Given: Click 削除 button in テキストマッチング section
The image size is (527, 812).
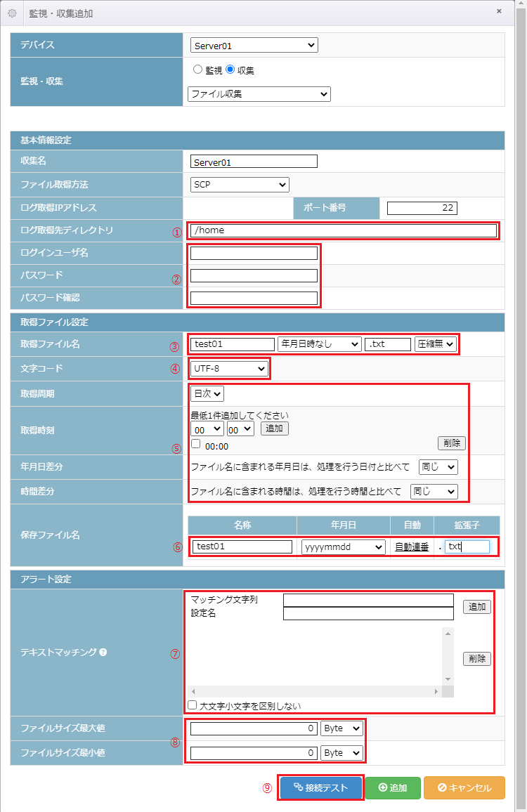Looking at the screenshot, I should 476,658.
